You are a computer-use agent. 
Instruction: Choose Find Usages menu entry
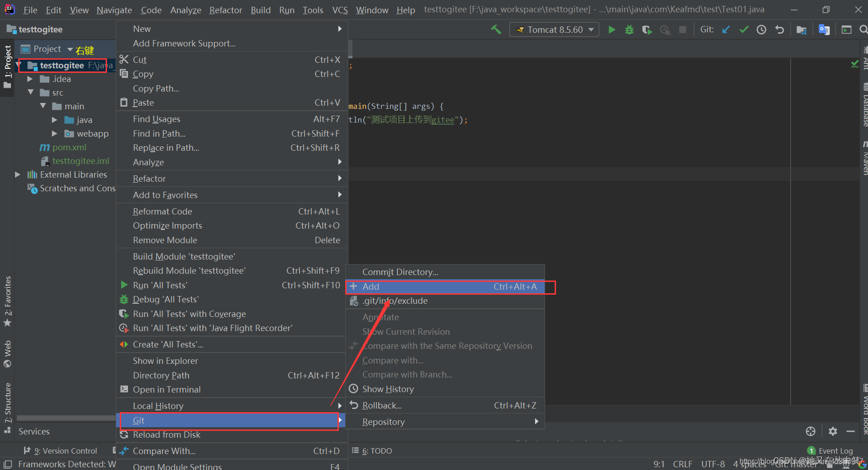(x=232, y=119)
